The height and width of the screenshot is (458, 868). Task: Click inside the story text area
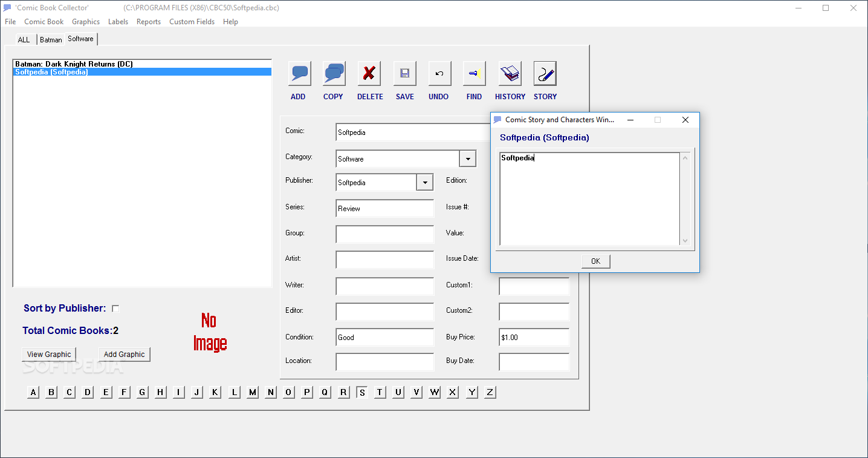pos(590,199)
